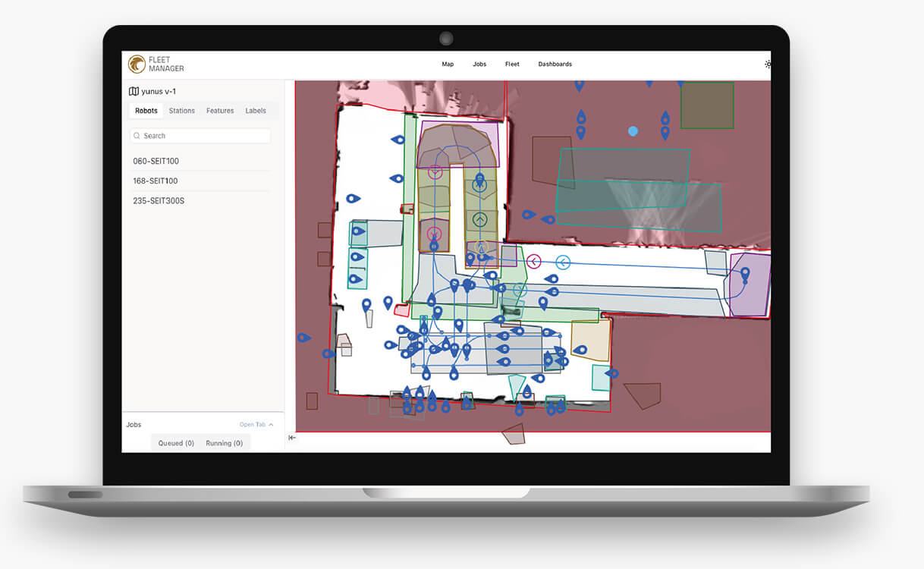Click the dark green square zone on map
The width and height of the screenshot is (924, 569).
707,105
